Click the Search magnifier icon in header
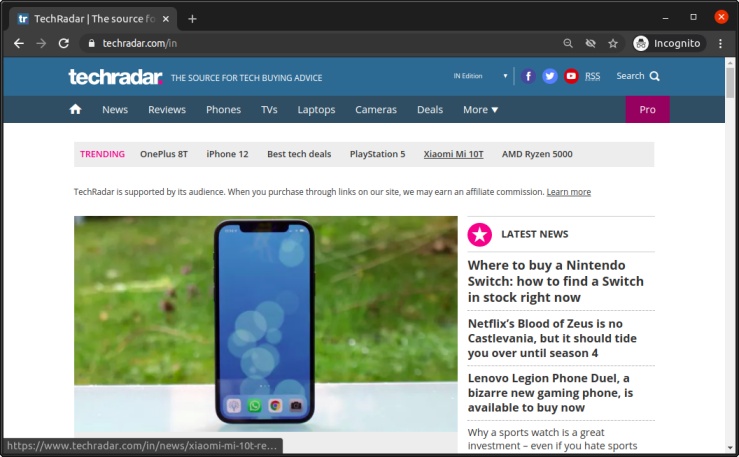The width and height of the screenshot is (739, 457). pos(654,76)
